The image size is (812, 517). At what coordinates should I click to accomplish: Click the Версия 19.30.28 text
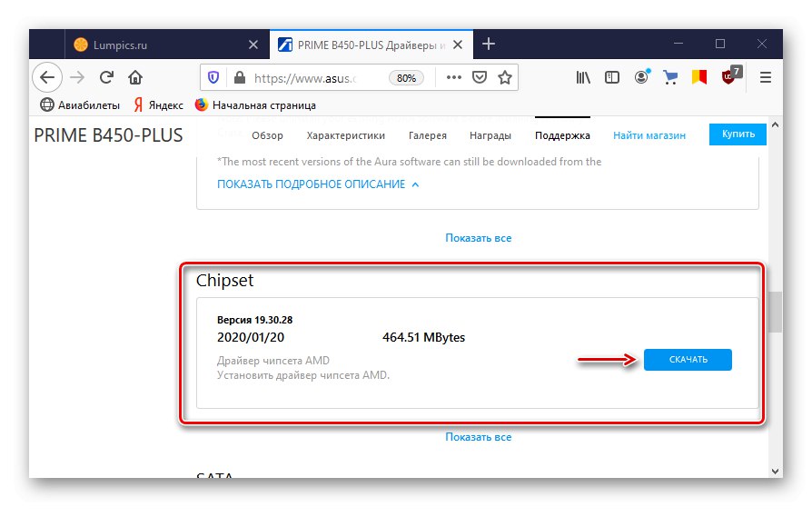(x=255, y=320)
